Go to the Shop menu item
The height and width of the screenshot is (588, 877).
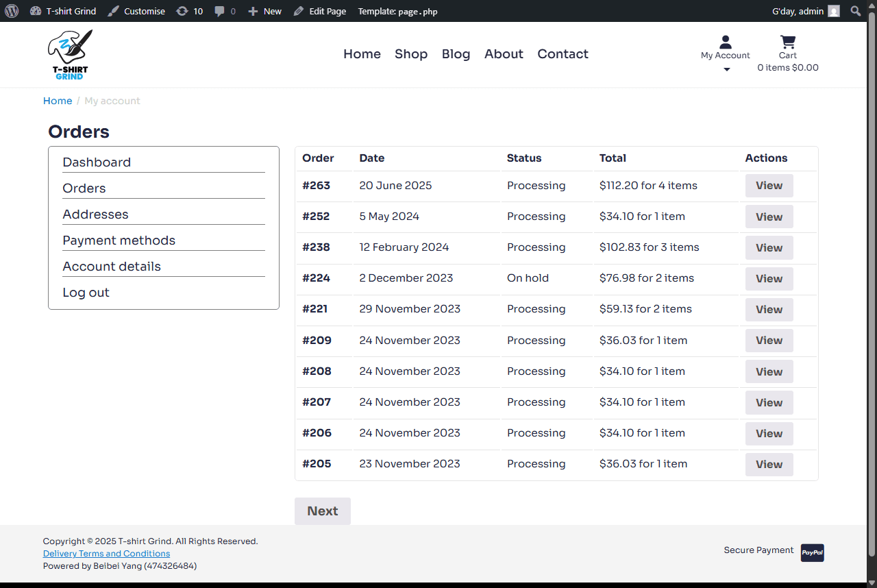point(411,54)
